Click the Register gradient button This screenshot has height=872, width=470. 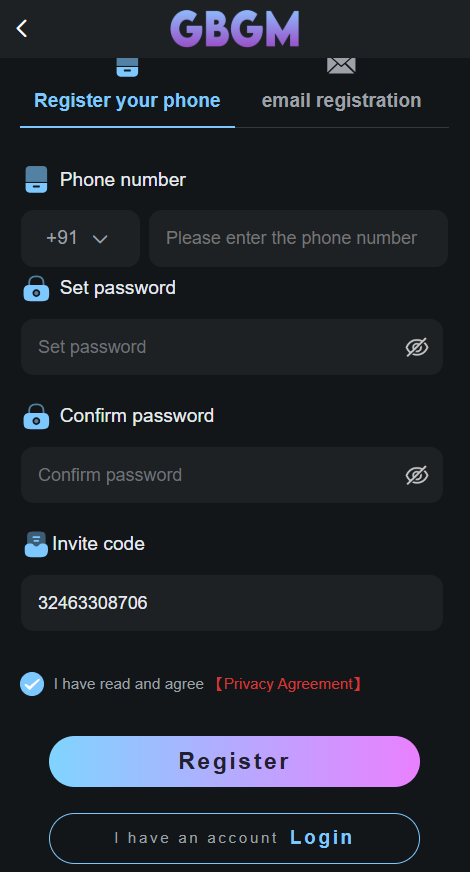pyautogui.click(x=234, y=761)
